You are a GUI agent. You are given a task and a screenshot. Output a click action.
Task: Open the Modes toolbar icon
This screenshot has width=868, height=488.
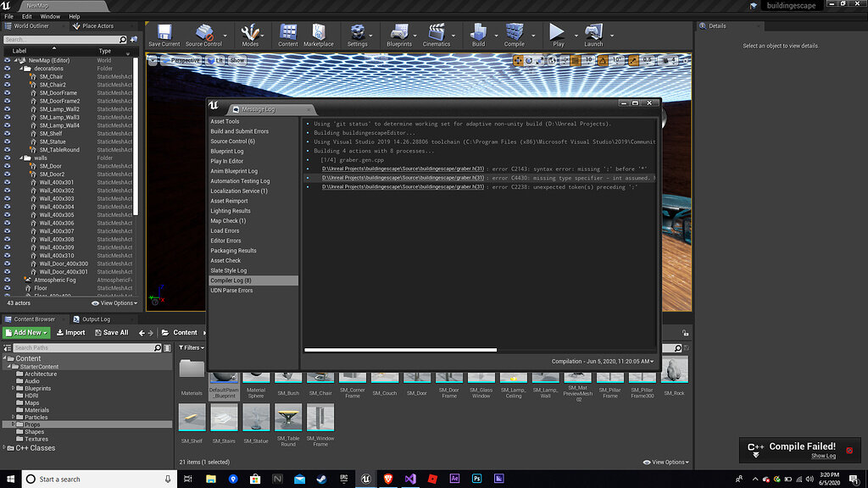click(x=250, y=35)
